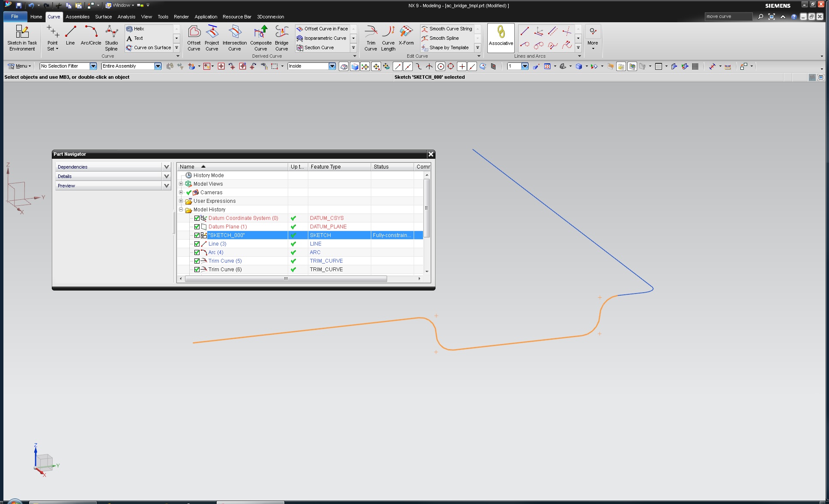829x504 pixels.
Task: Suppress Trim Curve (5) via checkbox
Action: (x=197, y=261)
